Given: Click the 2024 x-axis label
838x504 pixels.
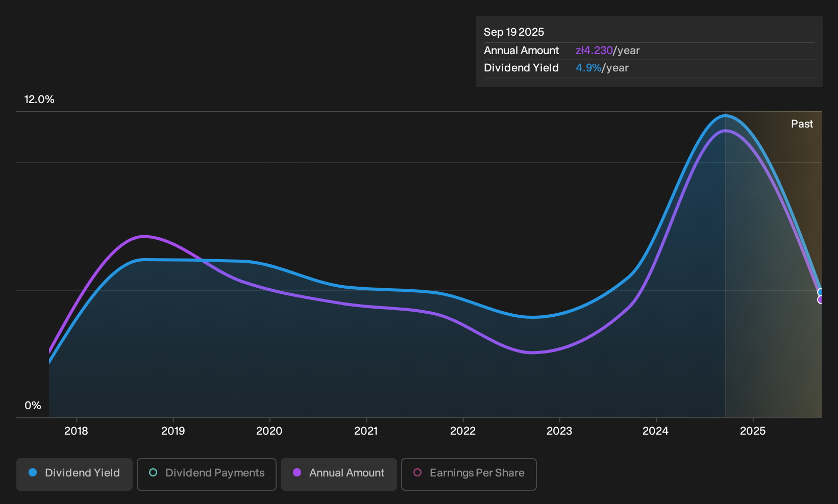Looking at the screenshot, I should click(655, 431).
